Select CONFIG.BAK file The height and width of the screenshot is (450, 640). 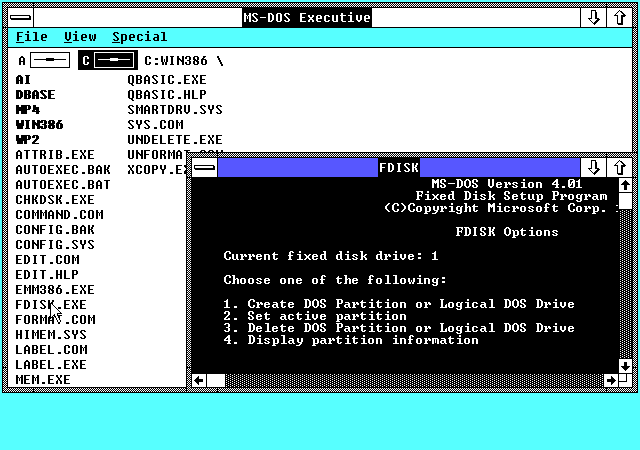pyautogui.click(x=55, y=229)
